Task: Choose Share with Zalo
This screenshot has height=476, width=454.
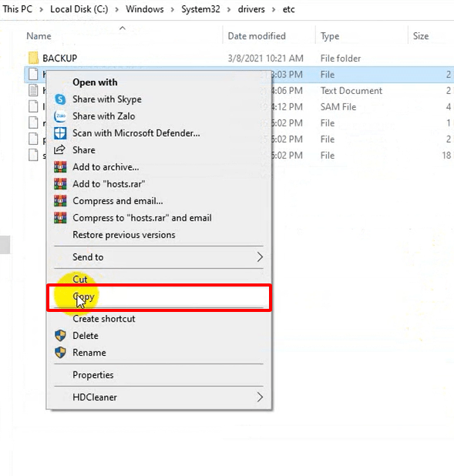Action: click(159, 116)
